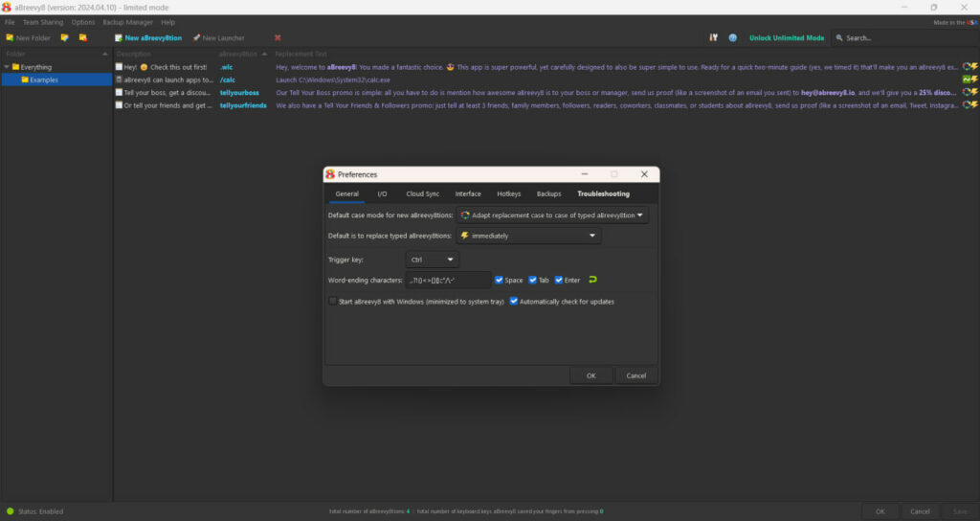
Task: Toggle Automatically check for updates checkbox
Action: (514, 301)
